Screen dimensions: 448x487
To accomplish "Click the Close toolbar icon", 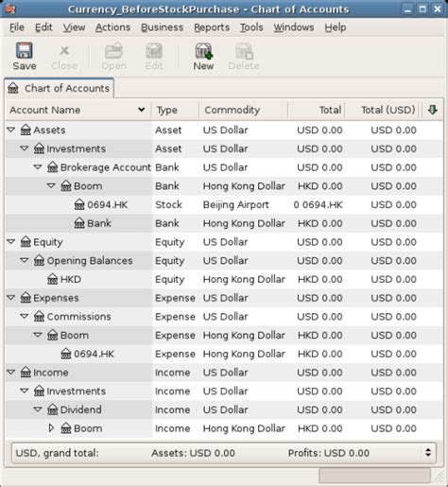I will (x=64, y=50).
